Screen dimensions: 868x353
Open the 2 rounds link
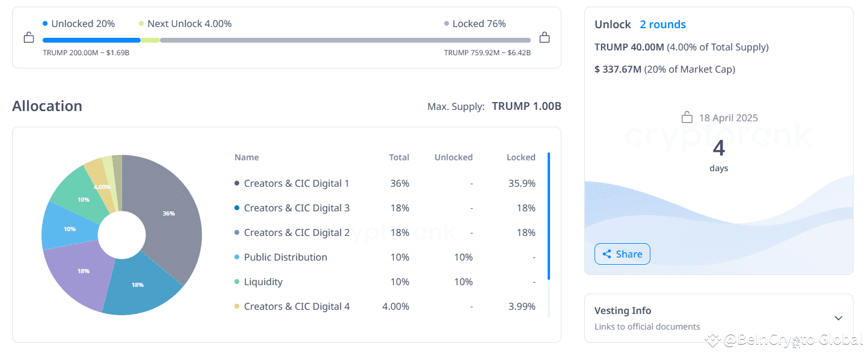[x=663, y=24]
